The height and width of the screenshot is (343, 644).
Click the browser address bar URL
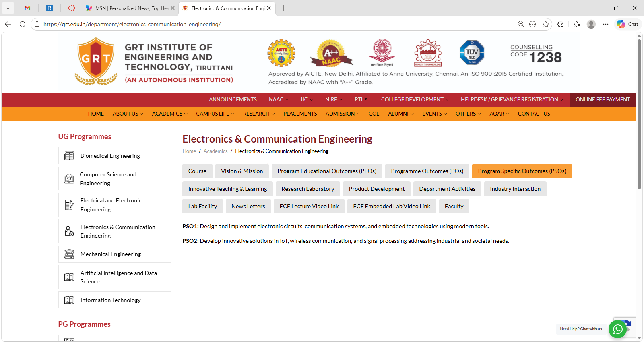click(x=132, y=24)
